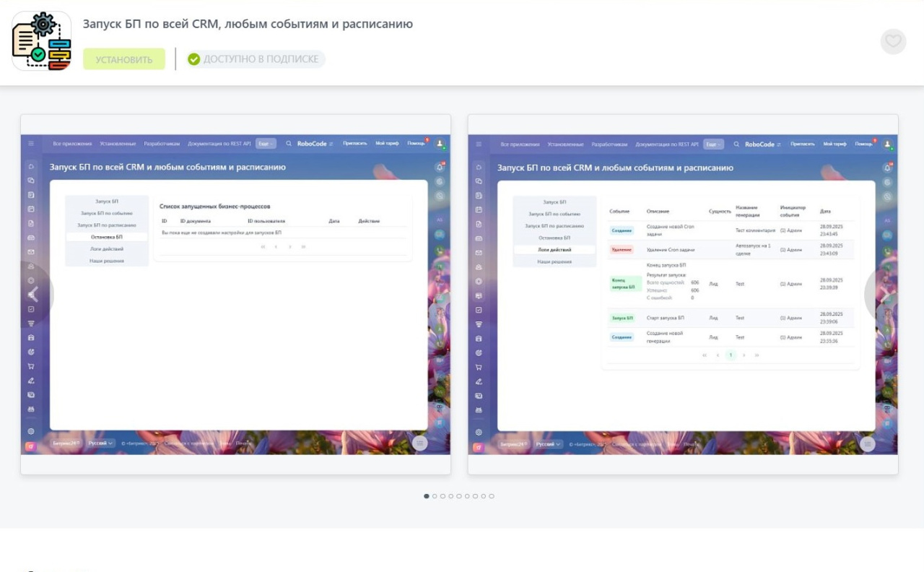Screen dimensions: 924x572
Task: Select Разработчикам in the top menu
Action: coord(162,144)
